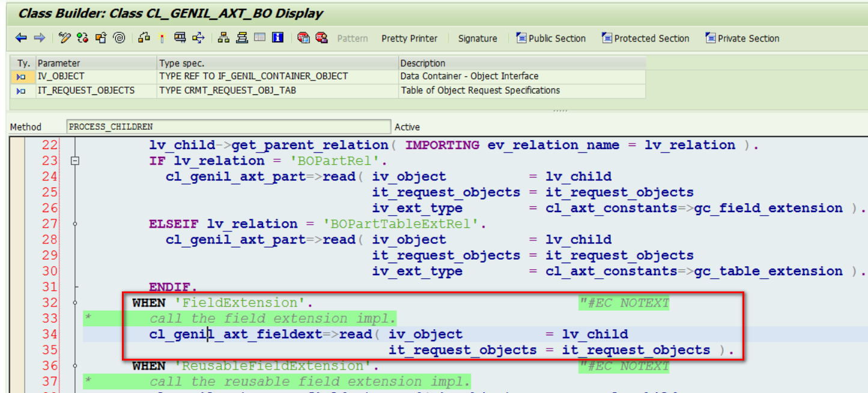Select the IT_REQUEST_OBJECTS parameter type icon

[22, 91]
